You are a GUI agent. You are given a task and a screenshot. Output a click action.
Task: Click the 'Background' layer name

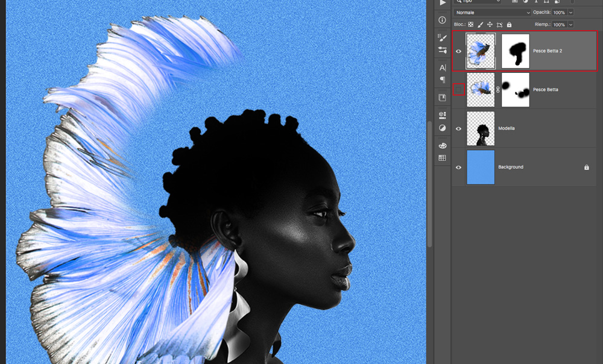(511, 167)
